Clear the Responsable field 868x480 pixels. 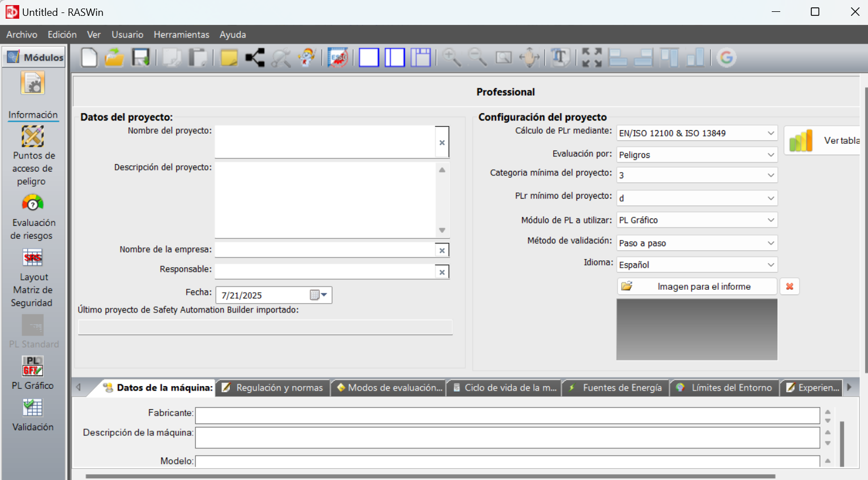442,272
